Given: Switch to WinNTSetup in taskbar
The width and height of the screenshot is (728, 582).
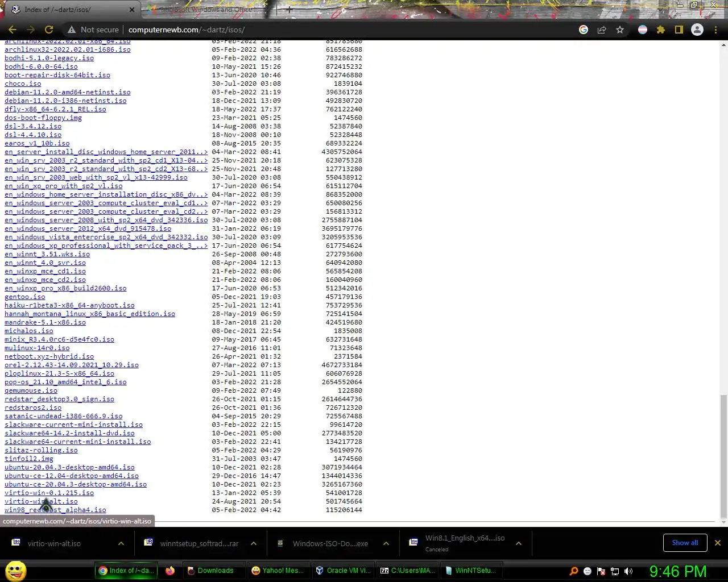Looking at the screenshot, I should 471,571.
